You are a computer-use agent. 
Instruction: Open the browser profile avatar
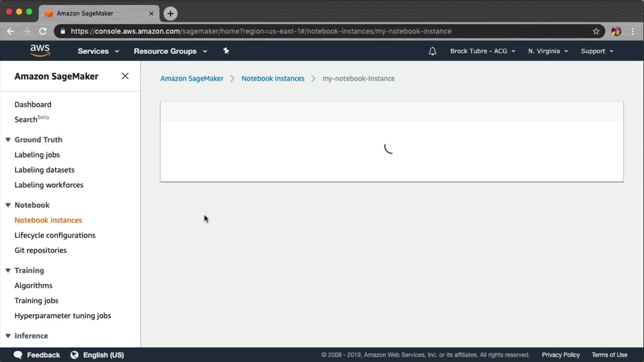click(616, 31)
